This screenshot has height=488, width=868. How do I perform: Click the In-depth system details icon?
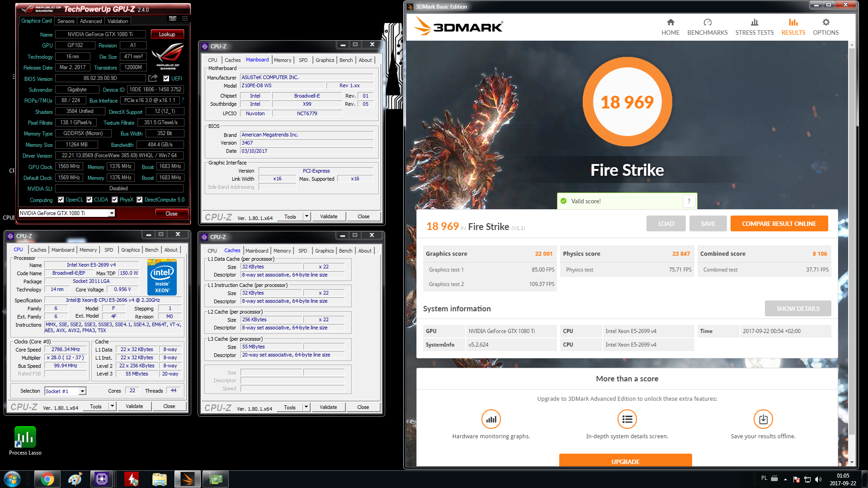point(627,419)
